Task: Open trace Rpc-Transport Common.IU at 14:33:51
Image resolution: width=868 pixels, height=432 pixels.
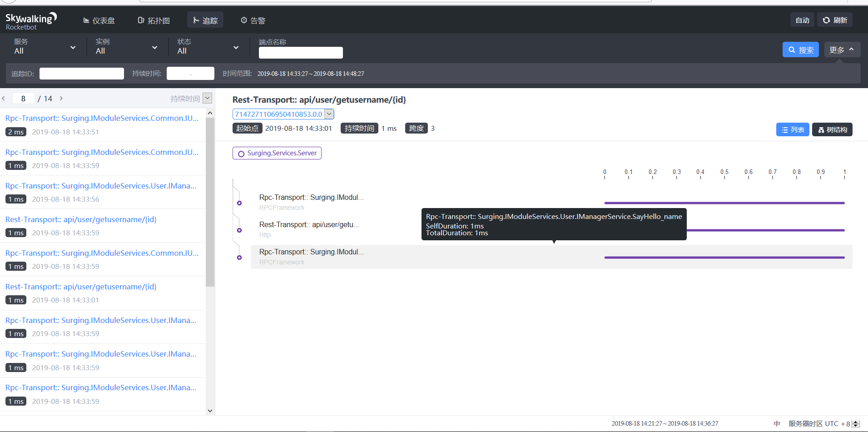Action: pos(103,124)
